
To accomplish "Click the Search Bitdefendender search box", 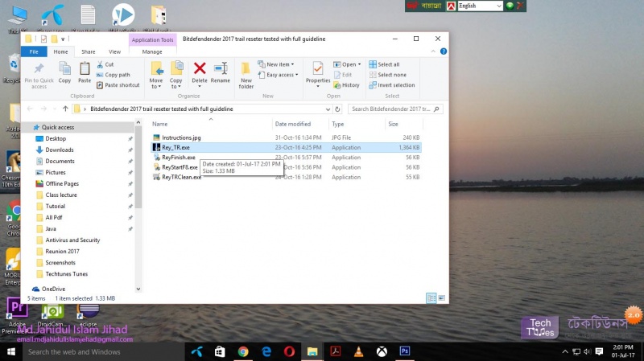I will click(394, 109).
